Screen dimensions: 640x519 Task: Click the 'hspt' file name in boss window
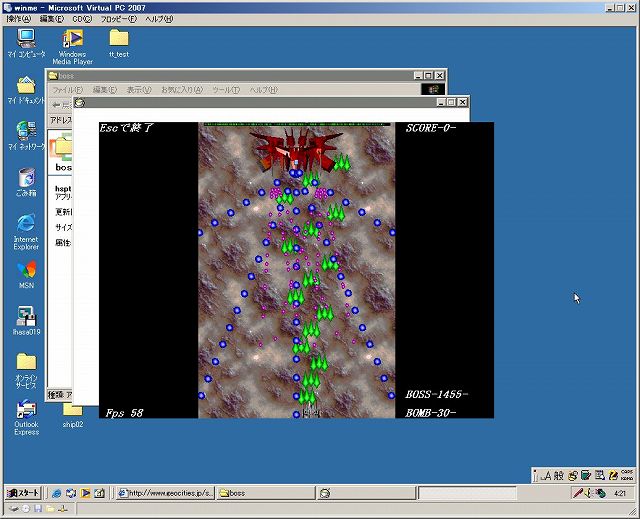click(63, 189)
